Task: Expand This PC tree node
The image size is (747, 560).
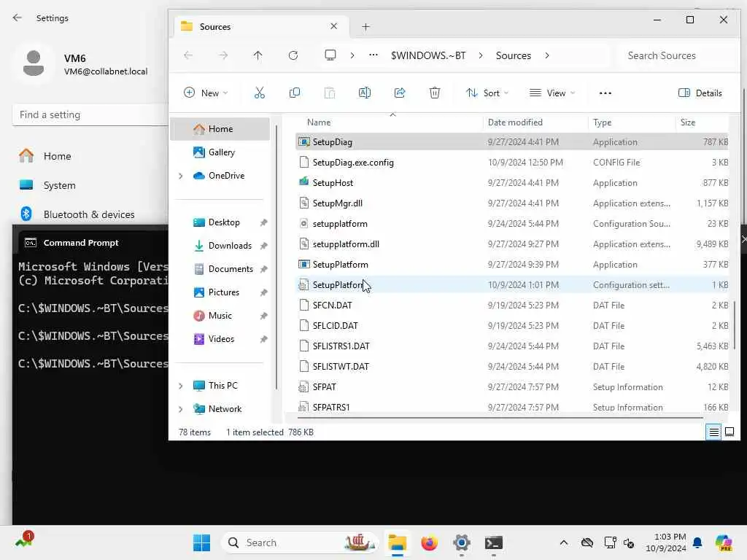Action: click(181, 386)
